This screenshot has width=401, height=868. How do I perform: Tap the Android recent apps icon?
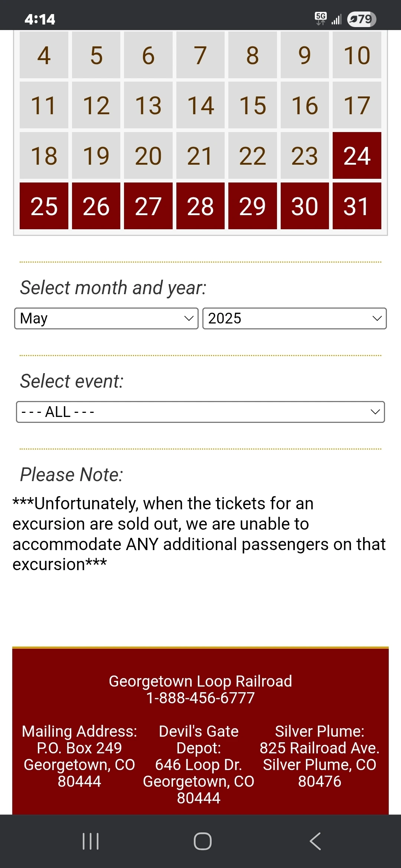[x=91, y=841]
